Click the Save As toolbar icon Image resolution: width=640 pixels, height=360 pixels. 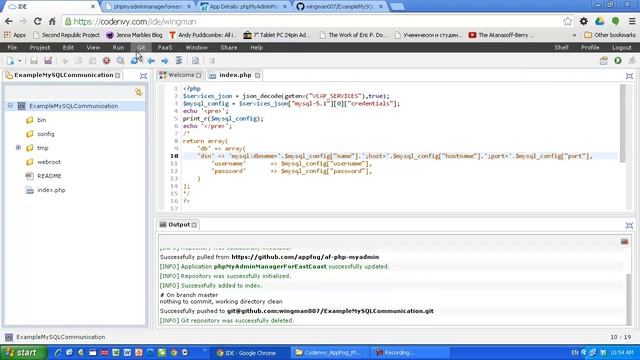tap(48, 61)
